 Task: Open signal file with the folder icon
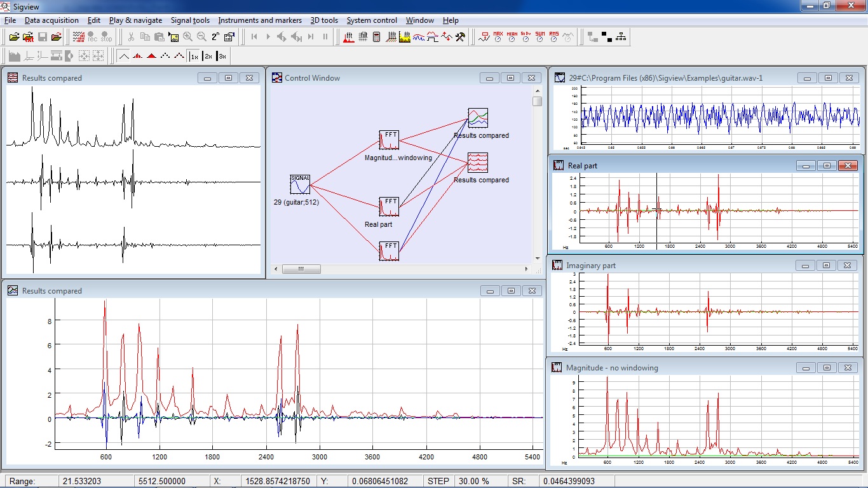[x=14, y=37]
